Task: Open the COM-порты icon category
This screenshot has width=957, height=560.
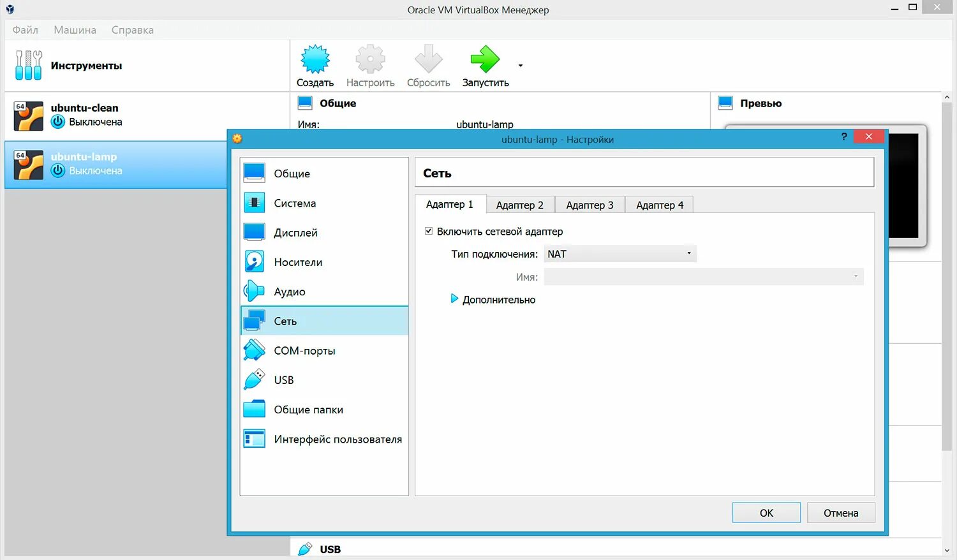Action: (254, 350)
